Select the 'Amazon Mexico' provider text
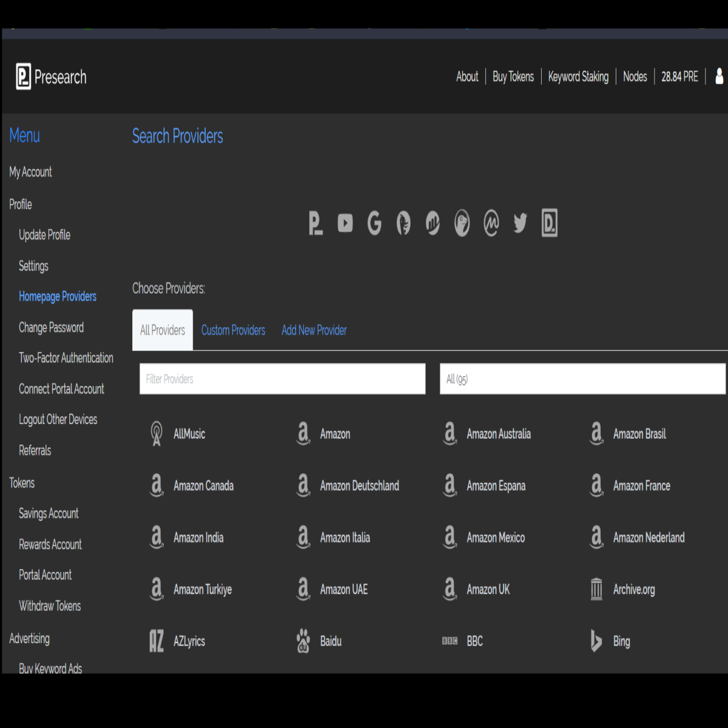This screenshot has height=728, width=728. [x=496, y=538]
